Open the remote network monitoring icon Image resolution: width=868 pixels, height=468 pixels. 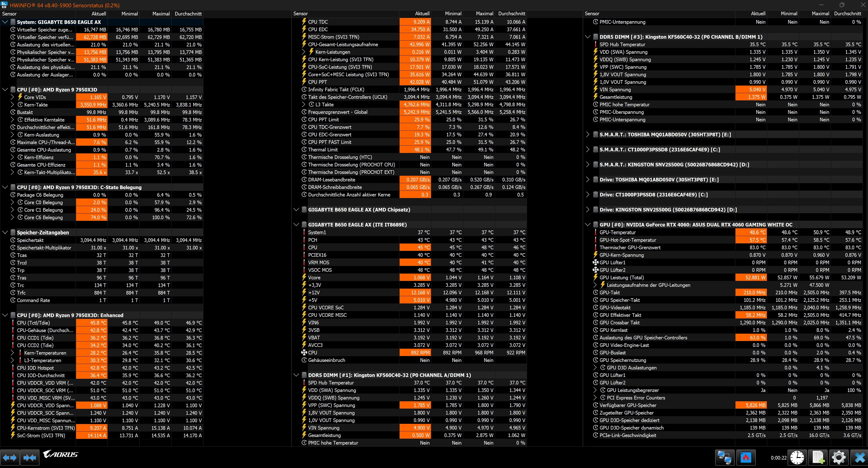725,458
